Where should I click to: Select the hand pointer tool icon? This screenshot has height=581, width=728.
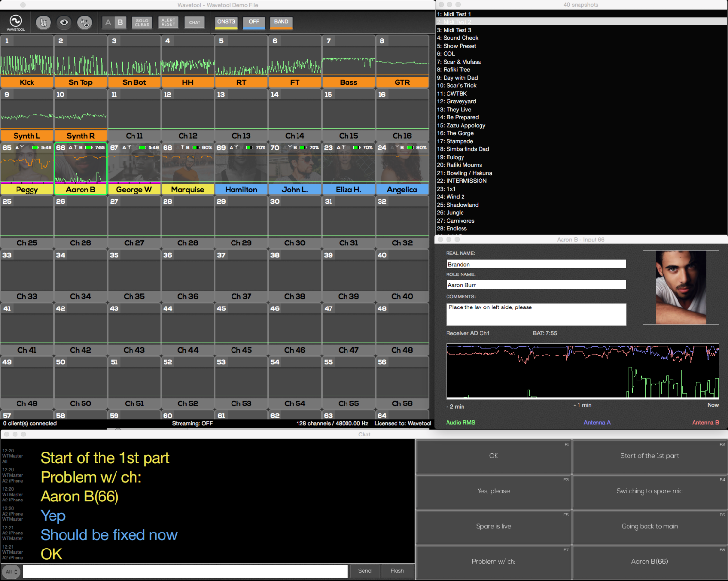tap(44, 22)
